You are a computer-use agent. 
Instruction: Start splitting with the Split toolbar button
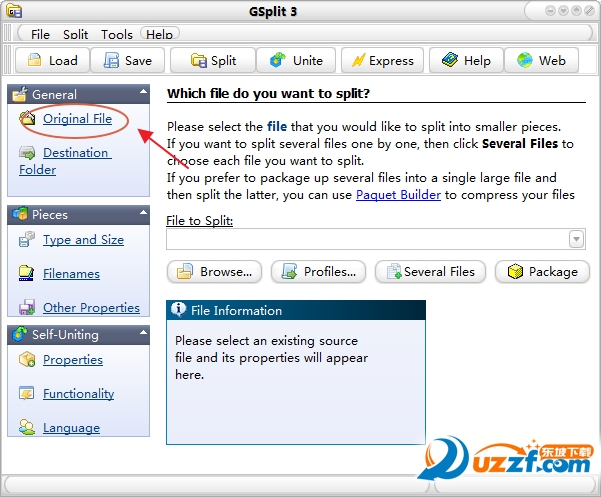(213, 60)
